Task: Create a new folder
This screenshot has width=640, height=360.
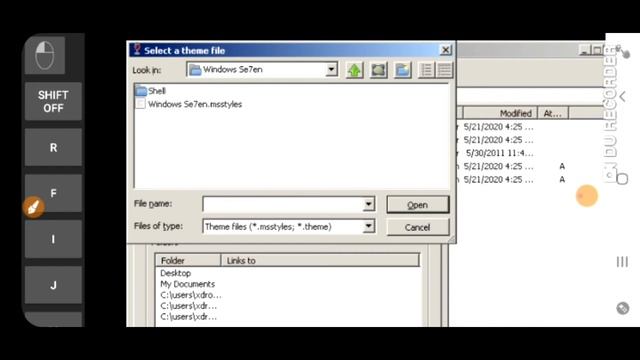Action: (x=402, y=70)
